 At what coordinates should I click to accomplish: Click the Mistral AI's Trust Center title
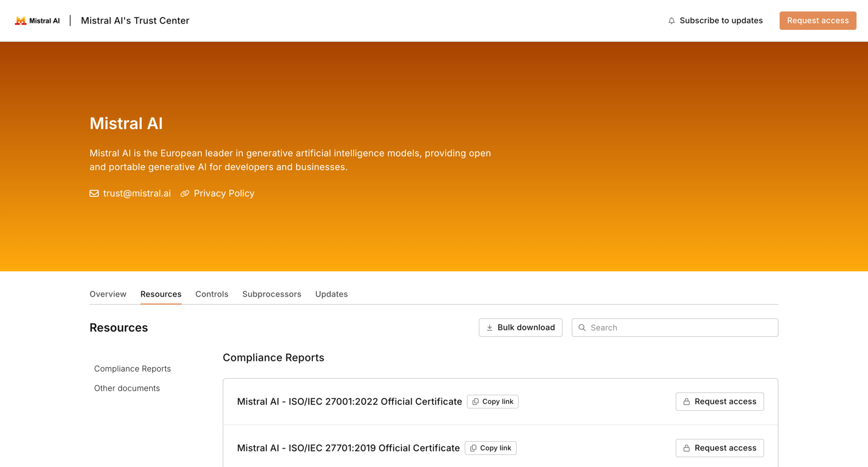tap(135, 21)
